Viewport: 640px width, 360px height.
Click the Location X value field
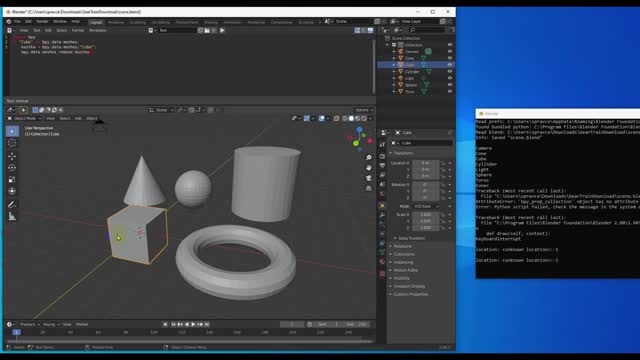[425, 163]
